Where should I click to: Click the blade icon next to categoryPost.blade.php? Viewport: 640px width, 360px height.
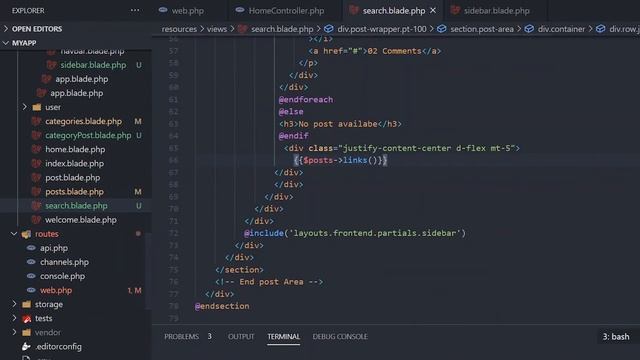pyautogui.click(x=36, y=135)
